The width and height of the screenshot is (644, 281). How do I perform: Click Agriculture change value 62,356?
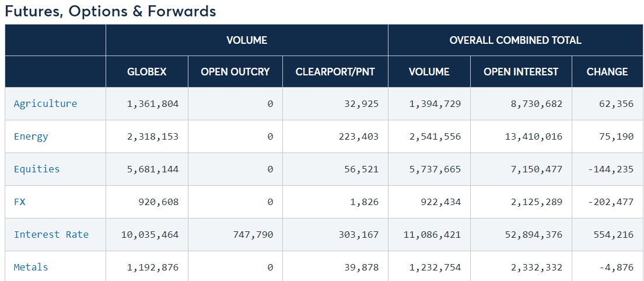point(616,103)
